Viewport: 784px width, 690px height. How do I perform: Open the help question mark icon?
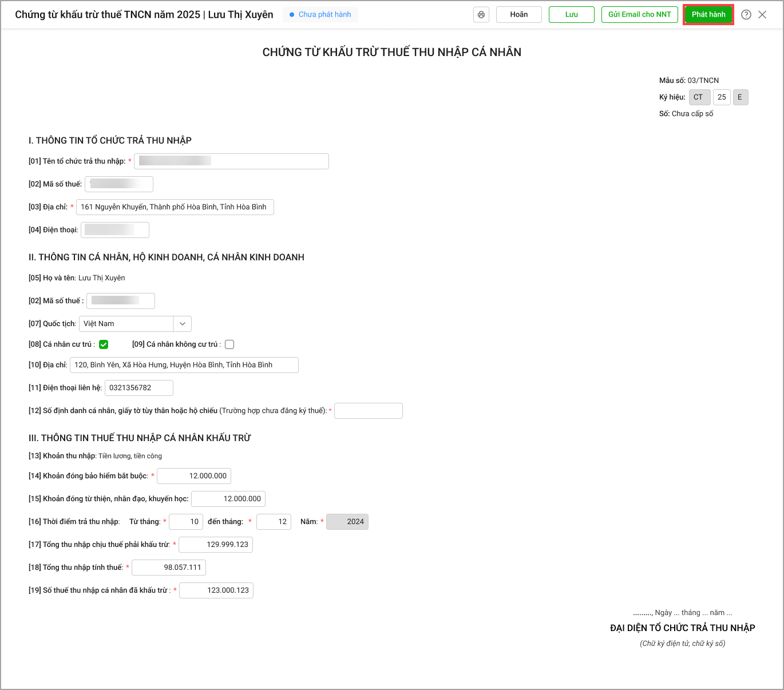746,15
